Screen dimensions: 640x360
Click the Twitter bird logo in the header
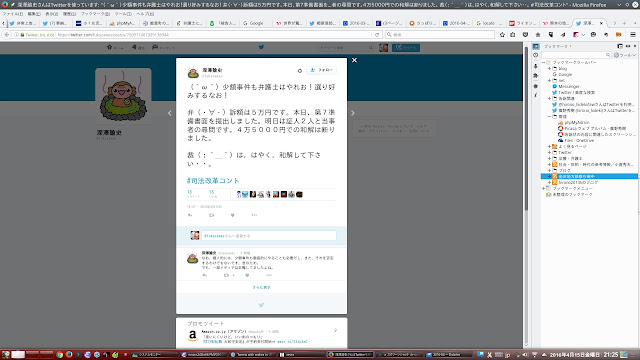click(261, 47)
